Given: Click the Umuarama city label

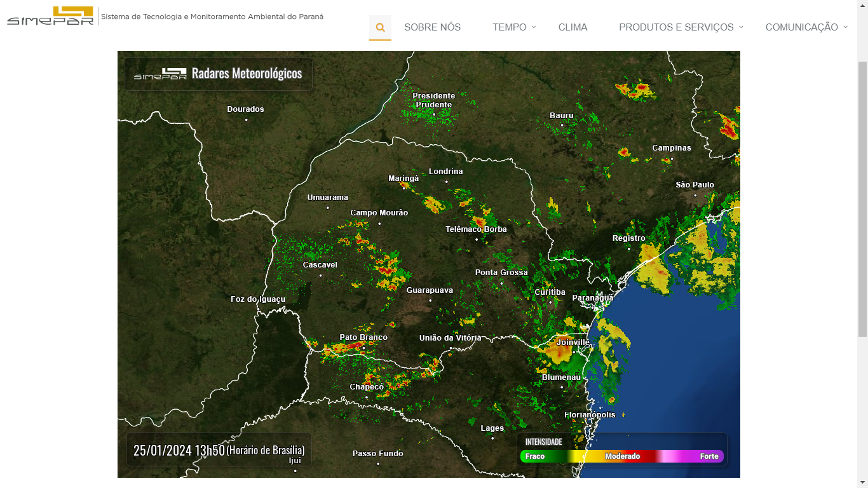Looking at the screenshot, I should click(x=328, y=198).
